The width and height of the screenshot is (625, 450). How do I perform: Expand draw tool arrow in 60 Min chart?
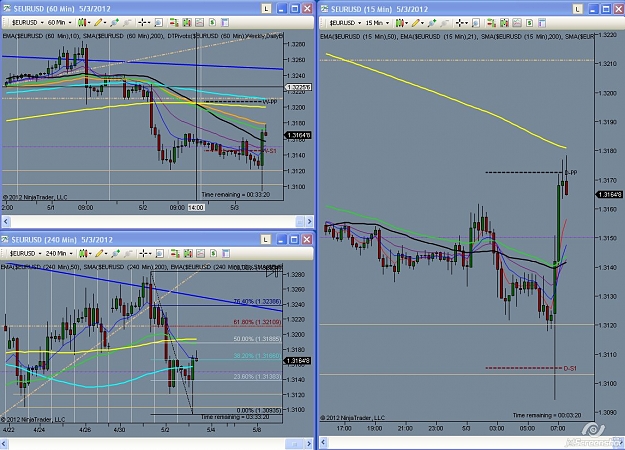tap(105, 23)
